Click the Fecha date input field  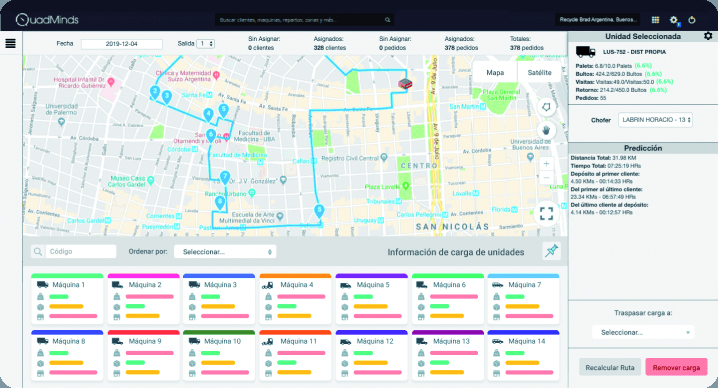coord(122,44)
